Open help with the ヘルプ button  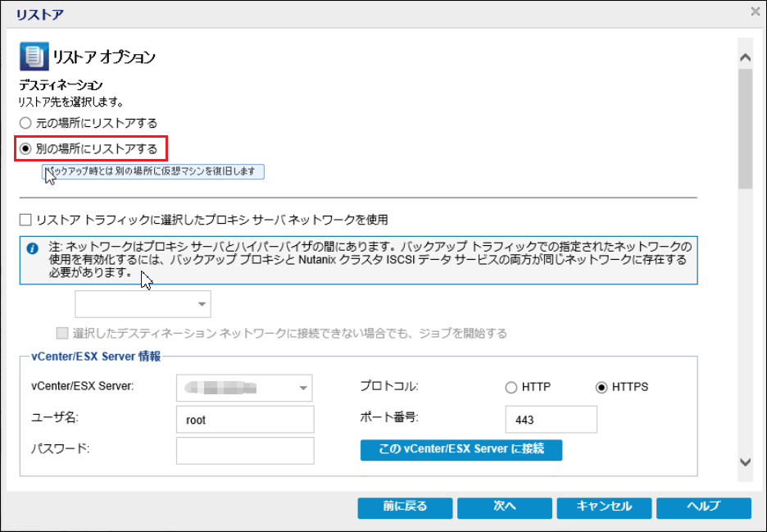tap(703, 507)
